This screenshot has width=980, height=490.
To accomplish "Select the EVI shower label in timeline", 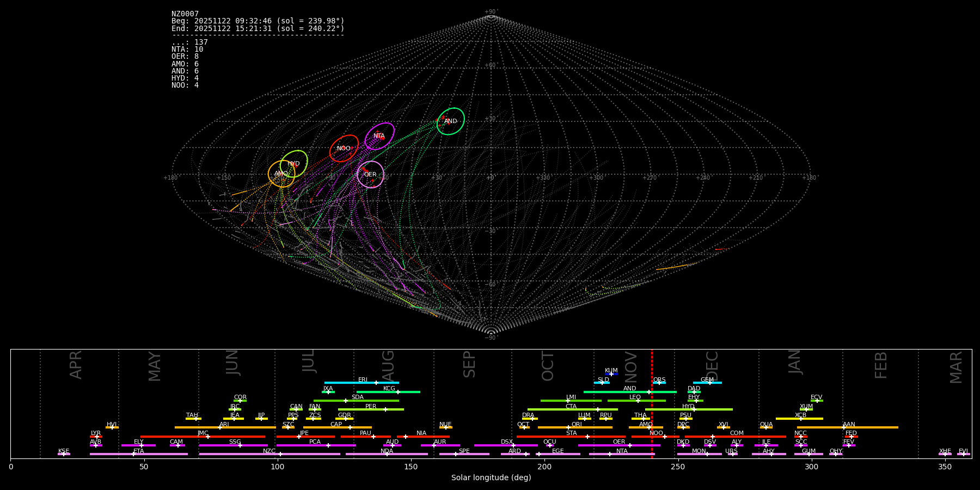I will tap(963, 451).
